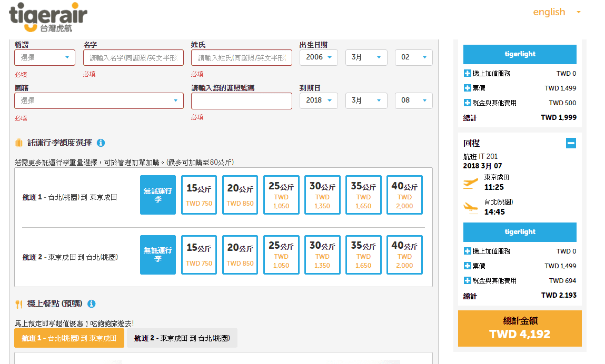The width and height of the screenshot is (605, 364).
Task: Choose 35公斤 TWD 1,650 for 航班 2
Action: pos(363,255)
